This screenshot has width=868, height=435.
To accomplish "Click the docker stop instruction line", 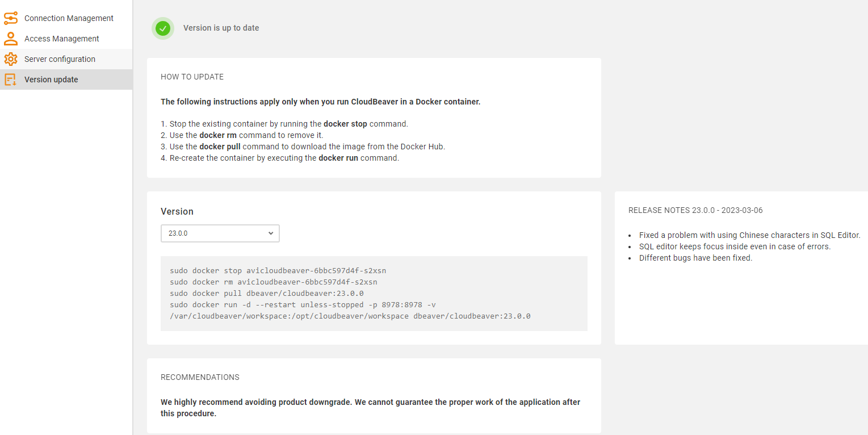I will [284, 124].
